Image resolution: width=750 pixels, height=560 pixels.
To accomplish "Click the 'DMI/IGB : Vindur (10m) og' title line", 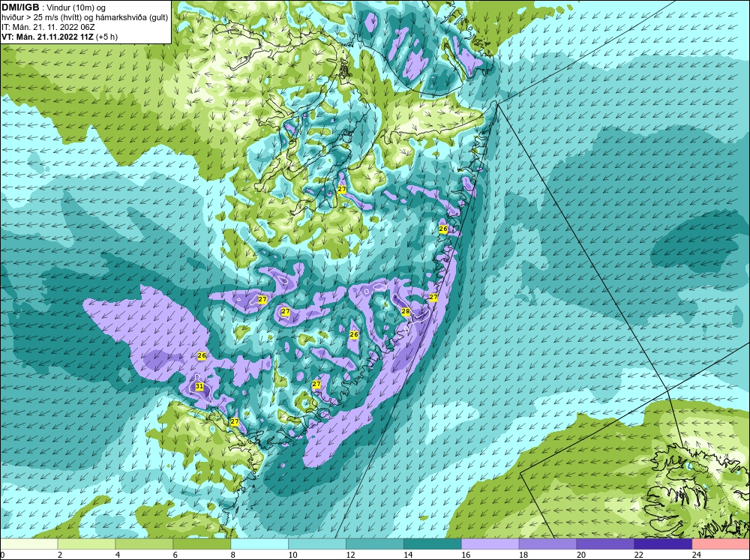I will [53, 8].
